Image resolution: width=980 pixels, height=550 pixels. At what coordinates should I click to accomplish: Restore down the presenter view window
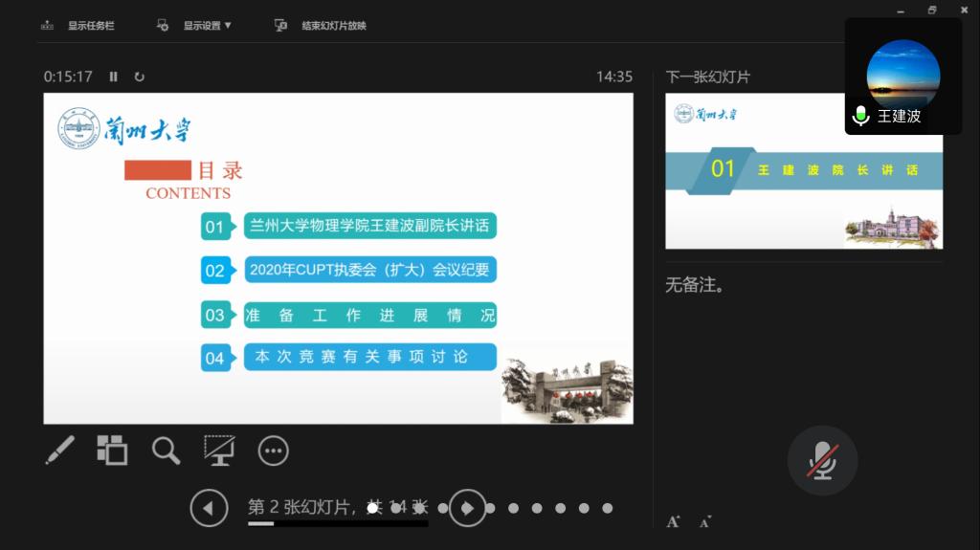pyautogui.click(x=932, y=10)
